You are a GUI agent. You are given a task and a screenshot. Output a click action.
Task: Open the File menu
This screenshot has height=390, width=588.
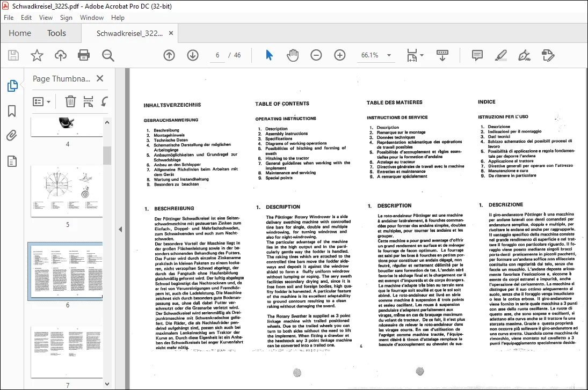point(9,18)
